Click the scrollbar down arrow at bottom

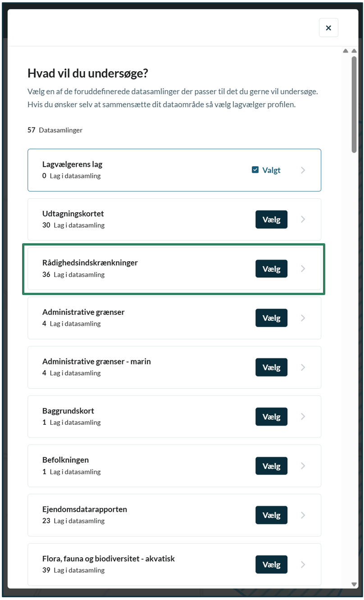tap(355, 584)
